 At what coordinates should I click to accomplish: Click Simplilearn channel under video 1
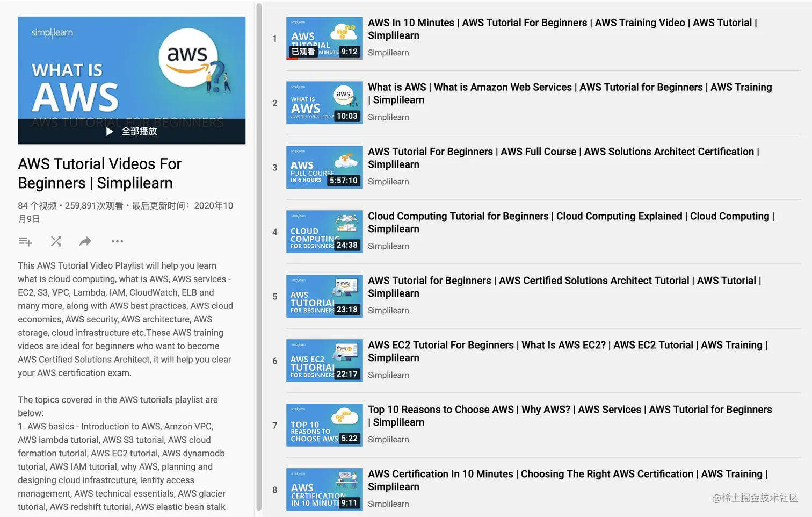(x=388, y=53)
